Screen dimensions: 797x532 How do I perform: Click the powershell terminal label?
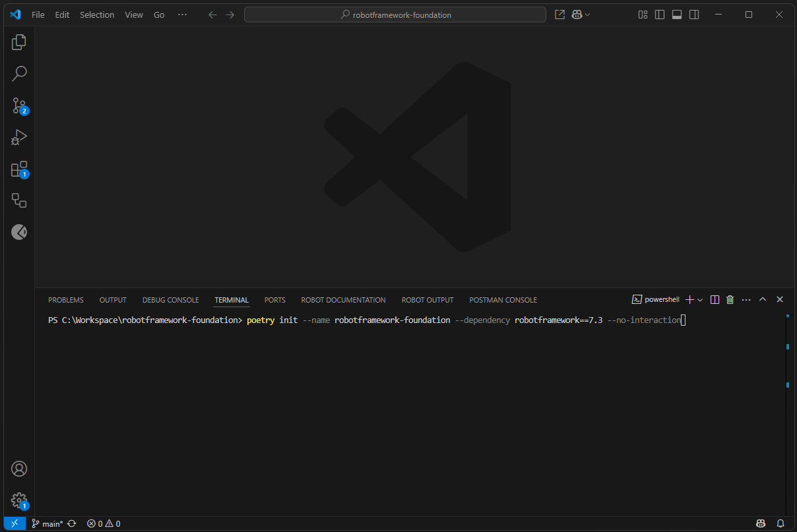click(656, 299)
